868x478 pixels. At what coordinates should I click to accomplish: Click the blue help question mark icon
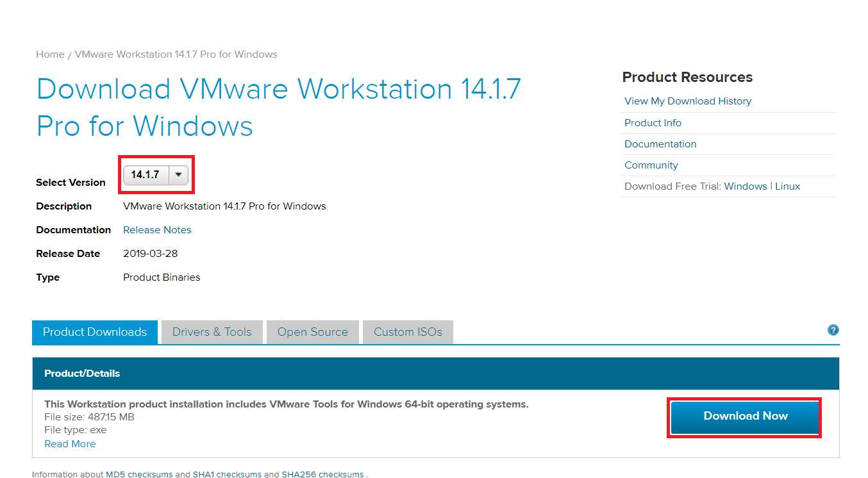(x=833, y=330)
